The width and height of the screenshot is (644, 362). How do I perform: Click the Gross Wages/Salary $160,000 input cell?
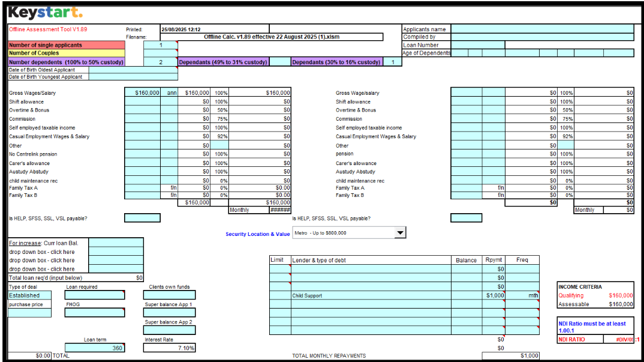pos(143,93)
